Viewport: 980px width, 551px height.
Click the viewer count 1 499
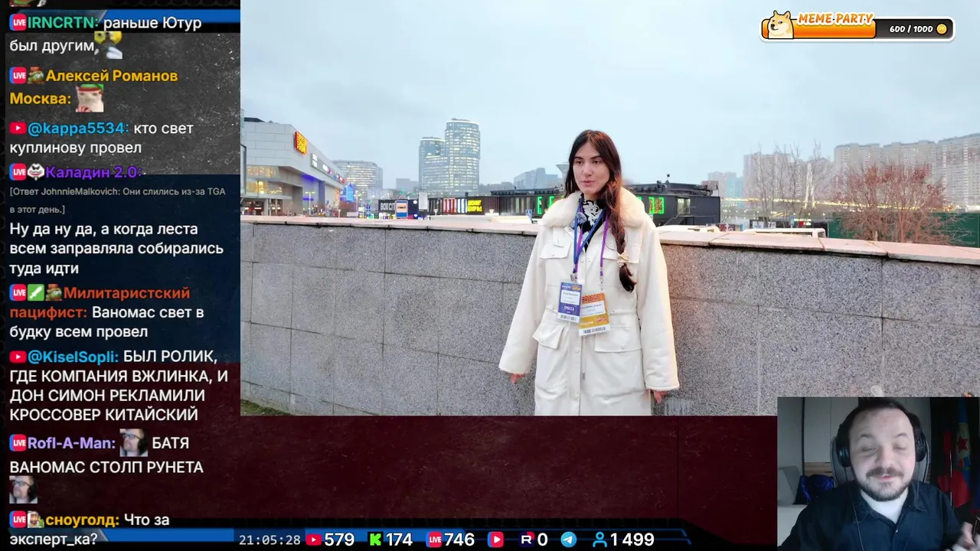pyautogui.click(x=632, y=540)
